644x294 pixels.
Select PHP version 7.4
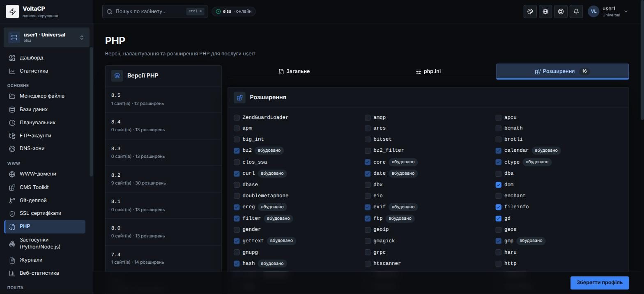pos(163,258)
